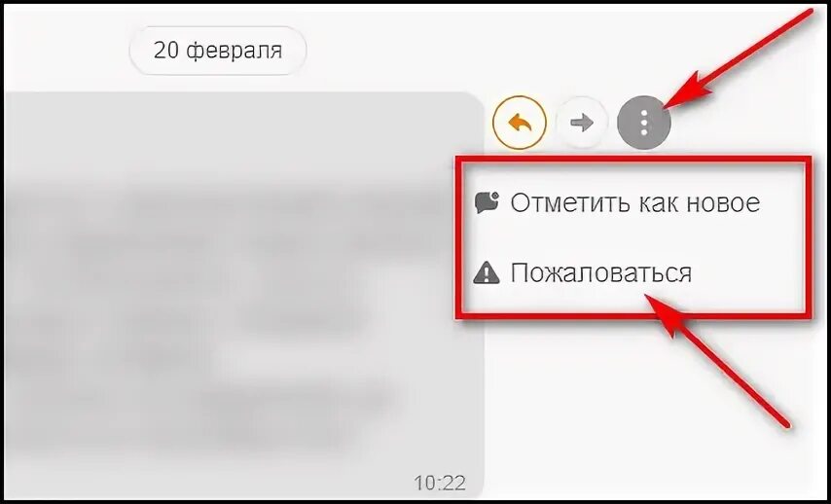Click the white circle button between reply and dots
The width and height of the screenshot is (831, 504).
point(581,123)
